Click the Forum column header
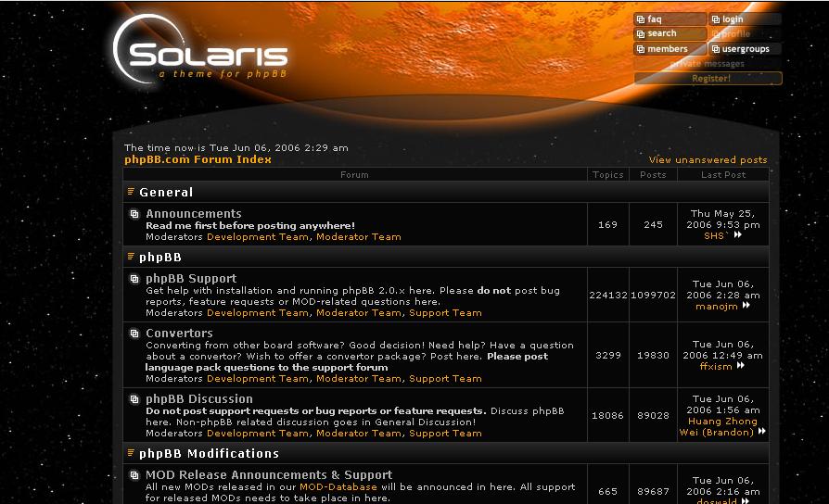 [355, 175]
